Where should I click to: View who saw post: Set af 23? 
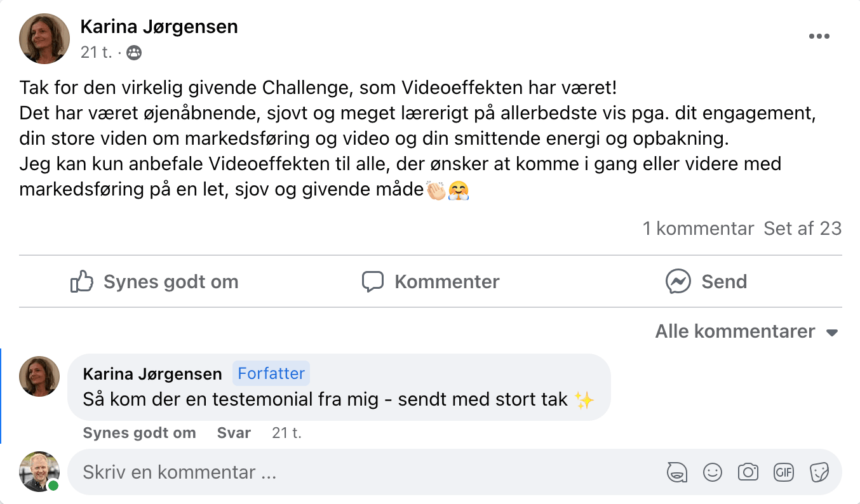click(803, 229)
